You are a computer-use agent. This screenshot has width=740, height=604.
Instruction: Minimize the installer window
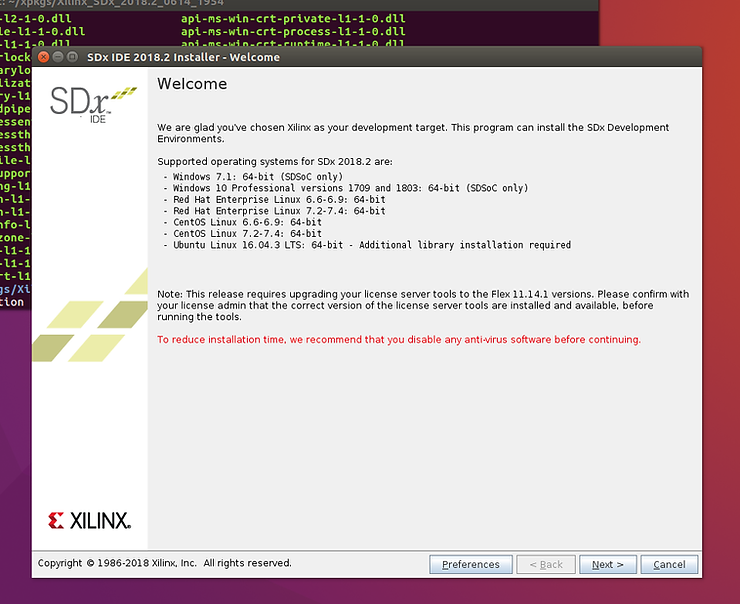(58, 57)
